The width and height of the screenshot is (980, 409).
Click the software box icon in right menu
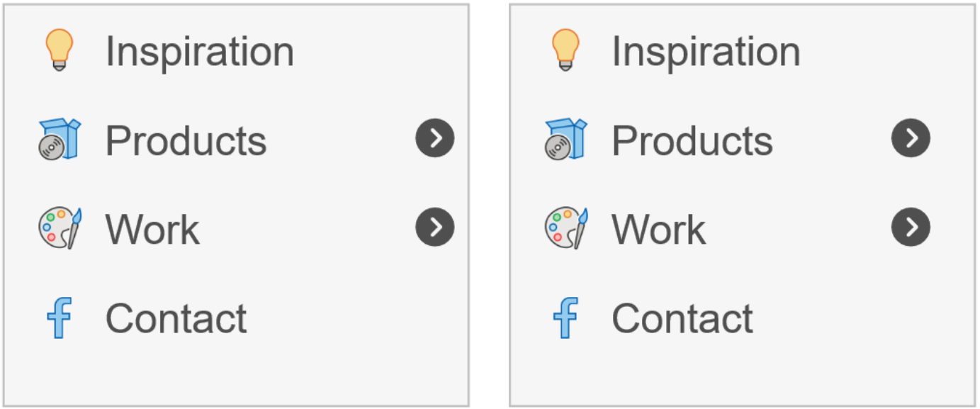click(x=565, y=139)
